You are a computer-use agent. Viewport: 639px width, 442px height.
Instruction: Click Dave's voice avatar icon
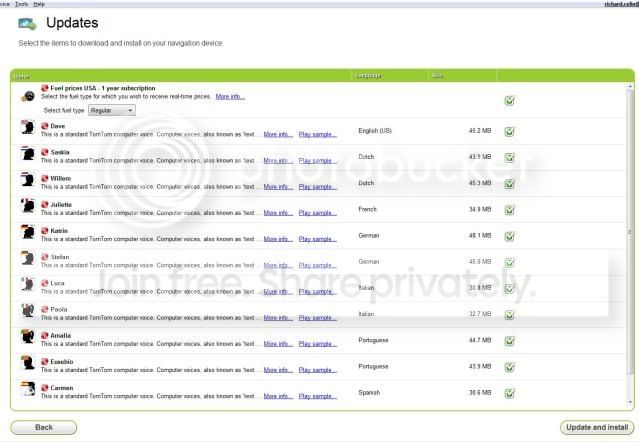pos(27,127)
